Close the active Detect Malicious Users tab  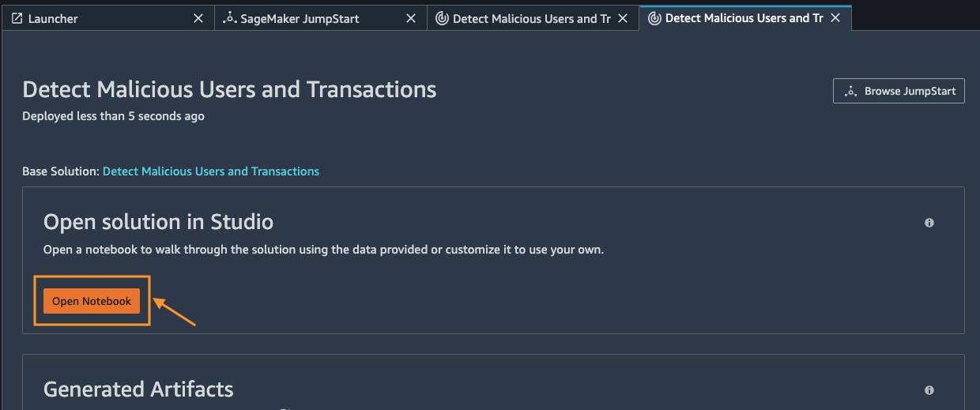(835, 18)
